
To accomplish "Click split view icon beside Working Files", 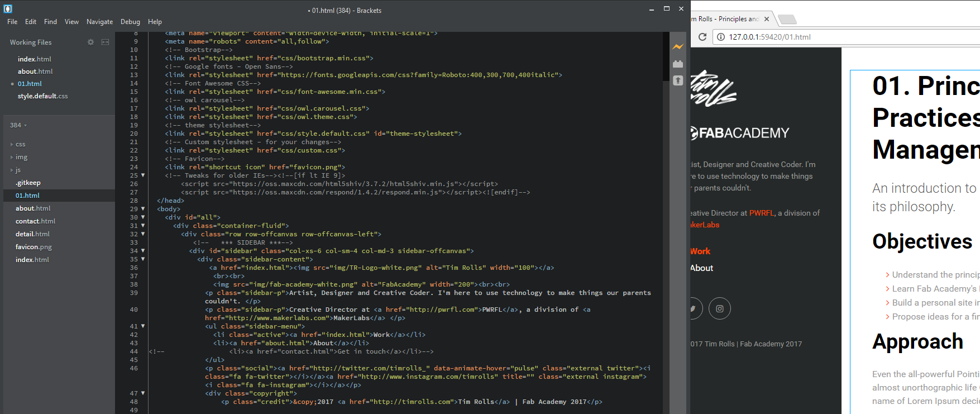I will pos(105,42).
